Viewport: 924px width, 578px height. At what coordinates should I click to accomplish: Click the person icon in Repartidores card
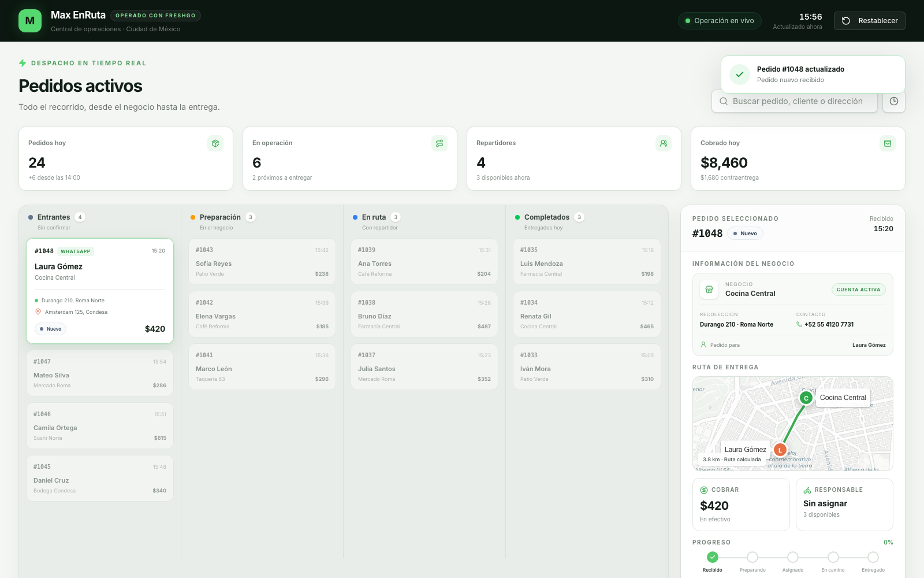coord(664,143)
